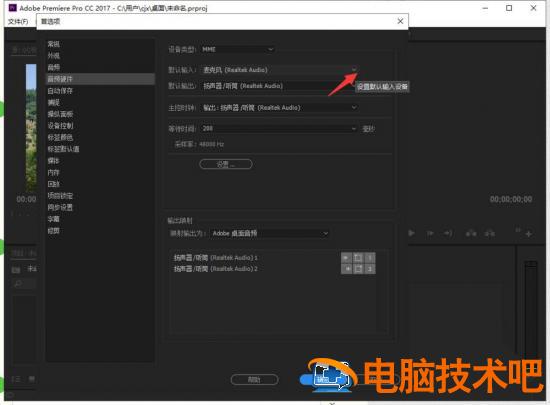The height and width of the screenshot is (405, 550).
Task: Select 媒体 preferences category
Action: click(54, 161)
